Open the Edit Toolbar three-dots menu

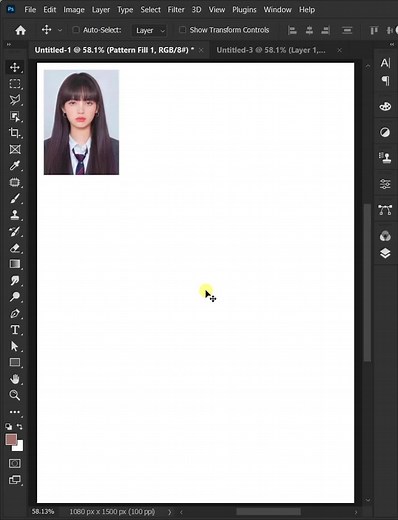[x=15, y=412]
